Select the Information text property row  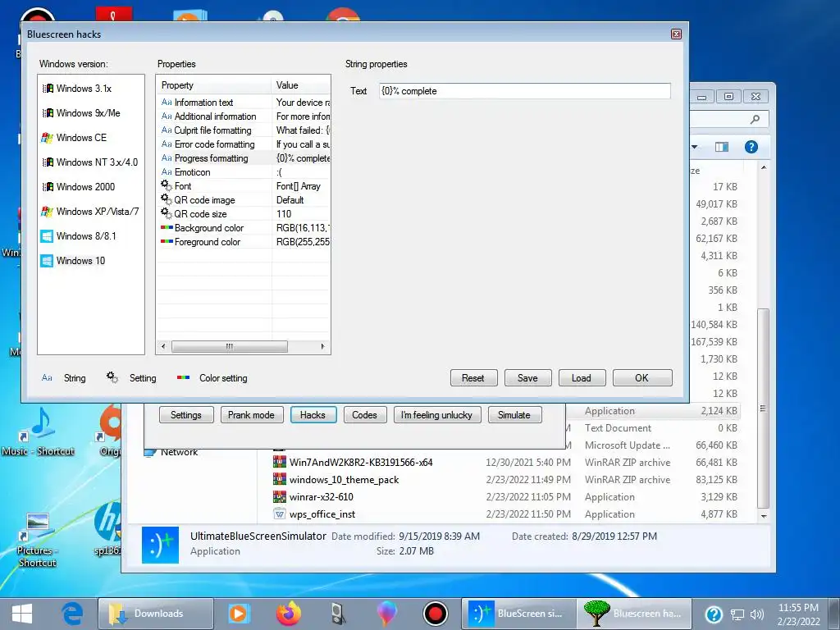click(243, 103)
